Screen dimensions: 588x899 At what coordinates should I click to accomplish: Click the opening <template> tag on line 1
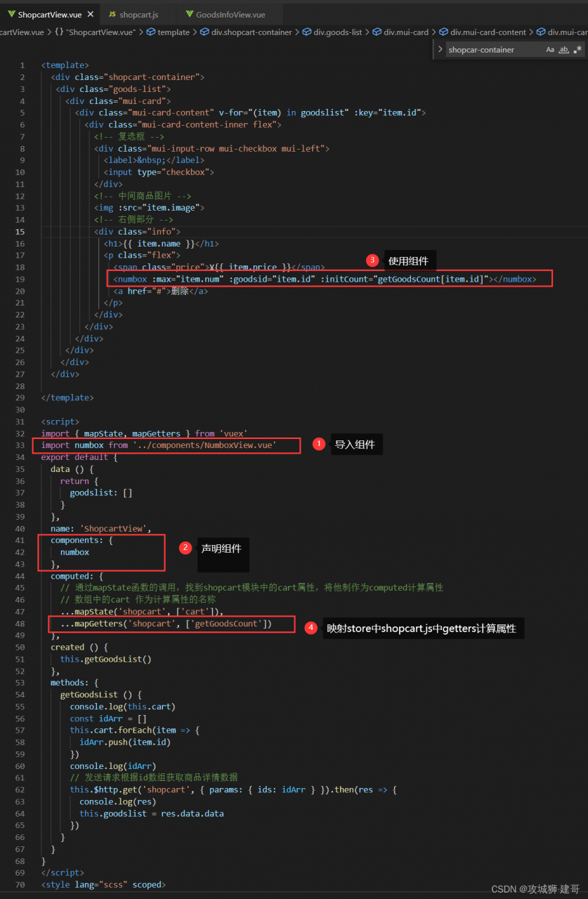pos(65,65)
